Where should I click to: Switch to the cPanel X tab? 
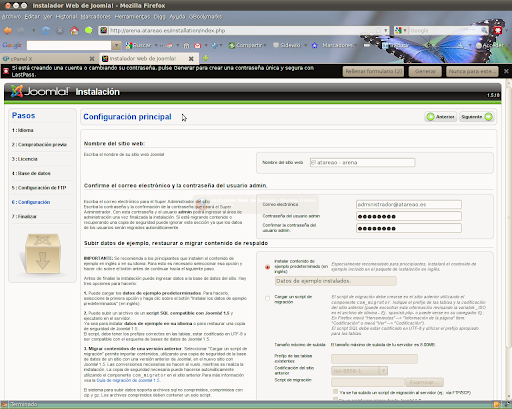coord(49,59)
